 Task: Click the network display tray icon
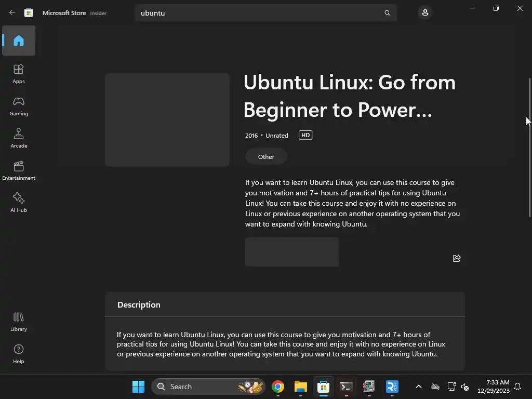[x=451, y=387]
